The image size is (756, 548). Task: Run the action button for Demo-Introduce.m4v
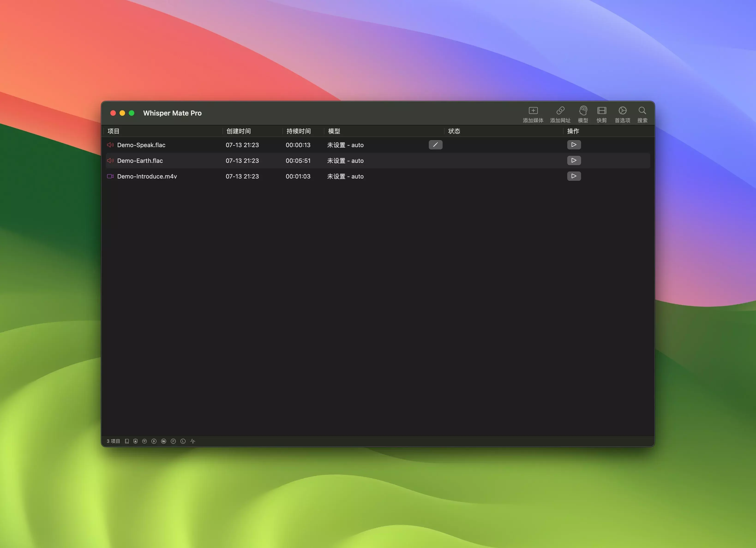(x=574, y=176)
